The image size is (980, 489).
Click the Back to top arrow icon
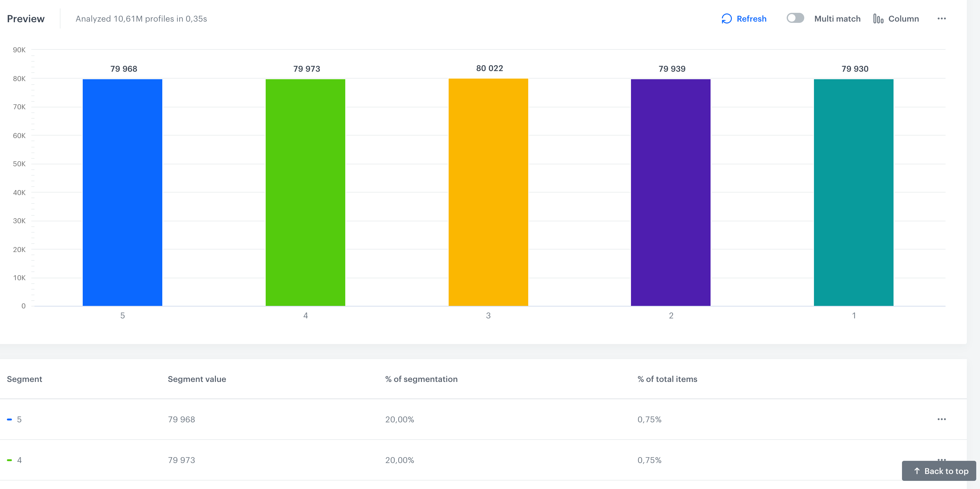tap(917, 471)
